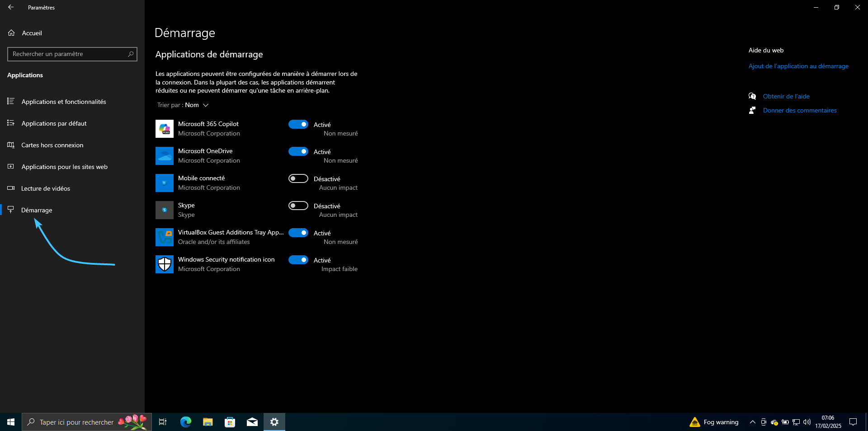The width and height of the screenshot is (868, 431).
Task: Open the volume speaker tray icon
Action: [x=807, y=422]
